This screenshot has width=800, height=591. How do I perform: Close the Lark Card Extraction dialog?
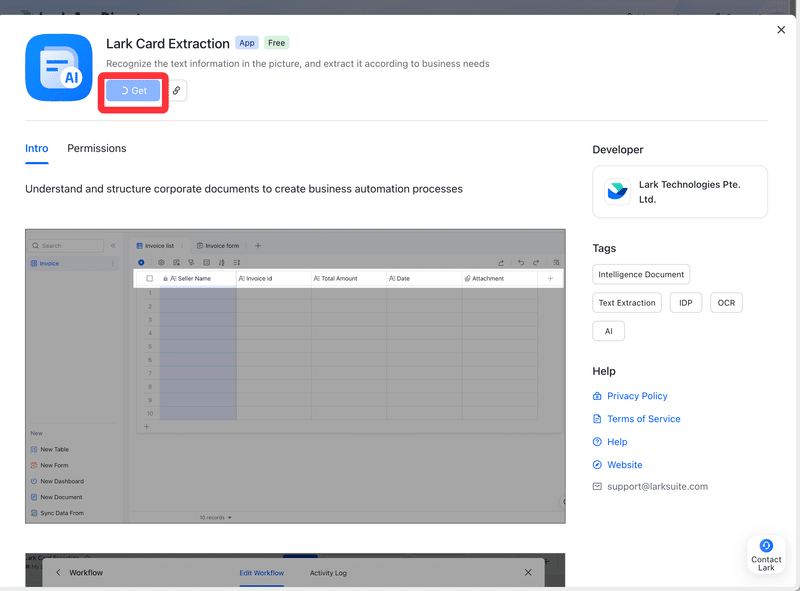click(781, 30)
